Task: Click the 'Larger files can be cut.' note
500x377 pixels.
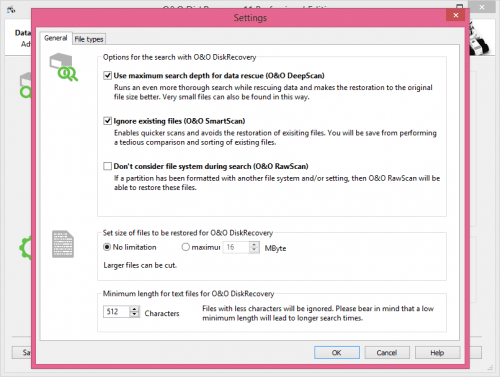Action: pos(140,265)
